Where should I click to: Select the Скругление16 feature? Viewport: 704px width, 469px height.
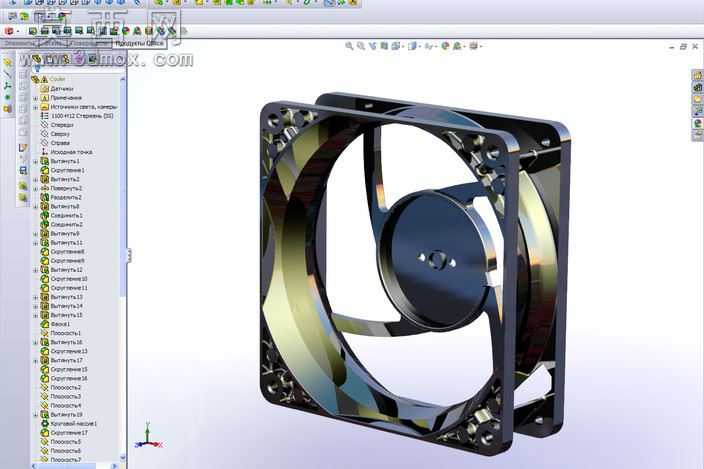click(64, 378)
